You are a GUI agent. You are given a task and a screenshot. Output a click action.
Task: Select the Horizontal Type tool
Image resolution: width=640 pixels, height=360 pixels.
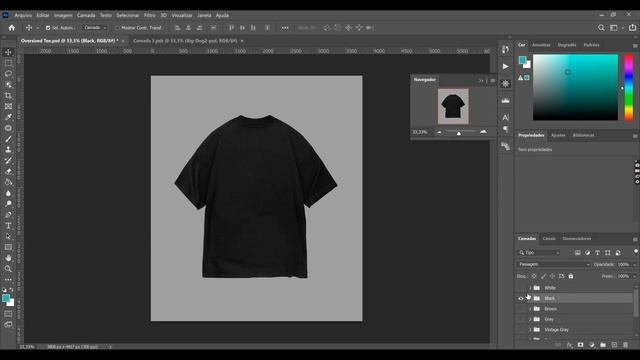coord(8,225)
